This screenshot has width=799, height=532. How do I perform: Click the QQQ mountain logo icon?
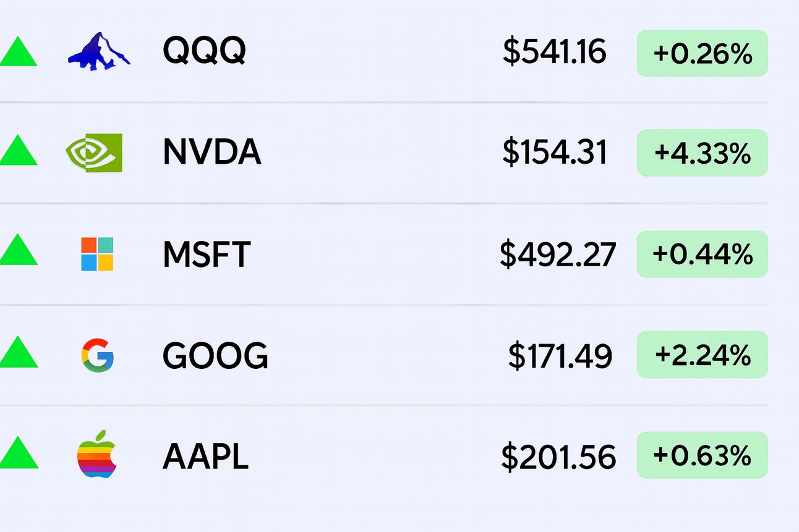(99, 51)
